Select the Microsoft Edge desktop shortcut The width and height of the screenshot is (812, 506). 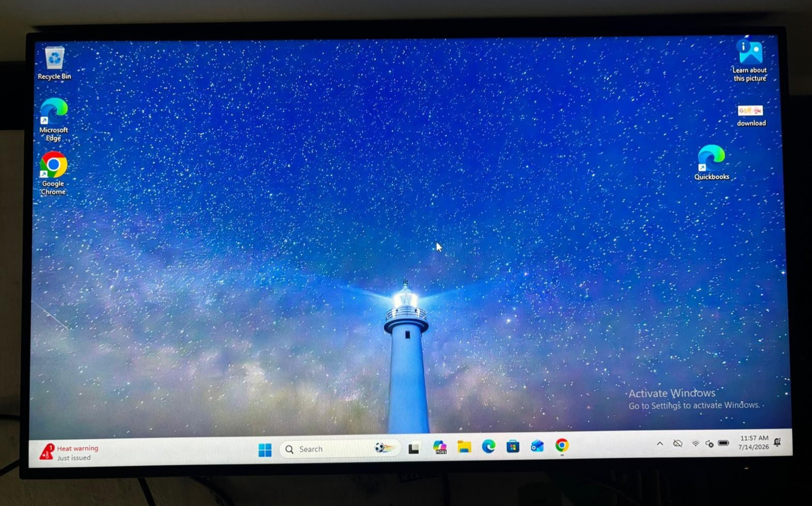click(54, 120)
